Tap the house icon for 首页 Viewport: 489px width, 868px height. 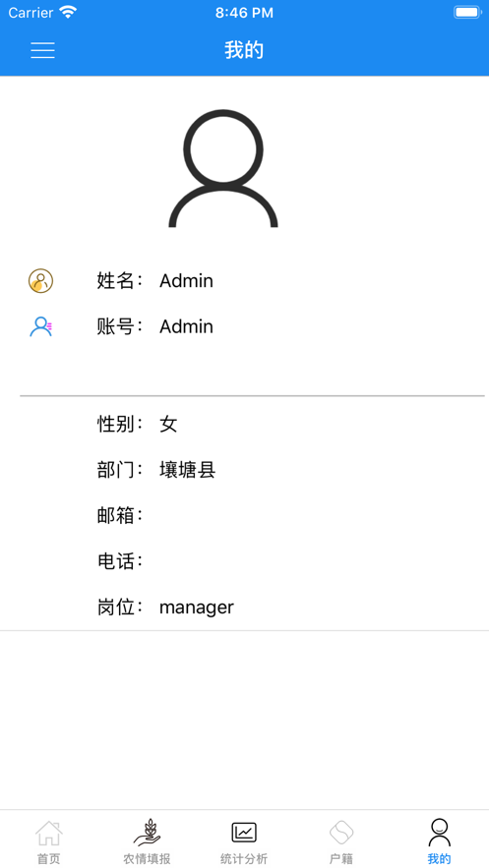(49, 834)
